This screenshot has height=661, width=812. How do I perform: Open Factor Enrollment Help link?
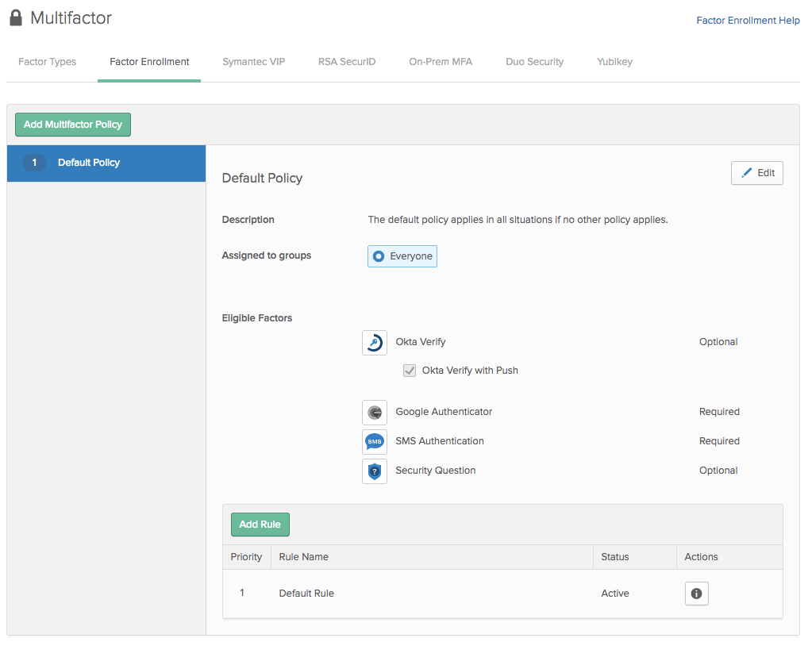point(748,21)
